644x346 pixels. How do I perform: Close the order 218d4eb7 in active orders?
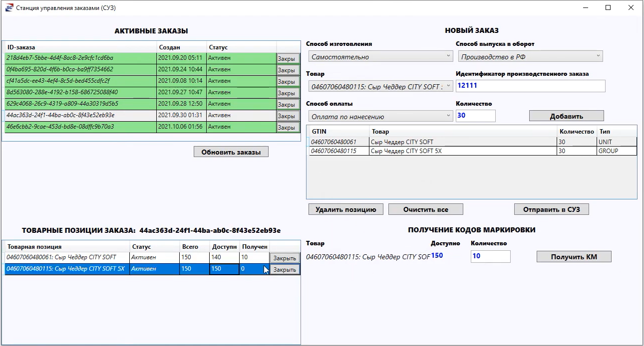[288, 59]
